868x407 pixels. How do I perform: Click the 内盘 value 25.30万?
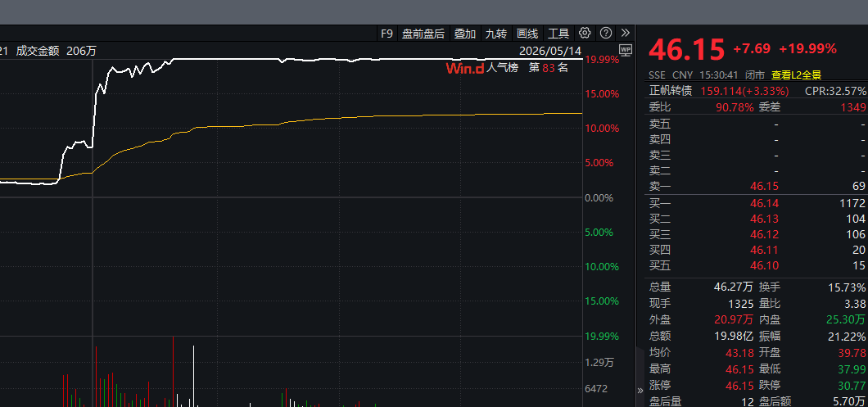[845, 319]
